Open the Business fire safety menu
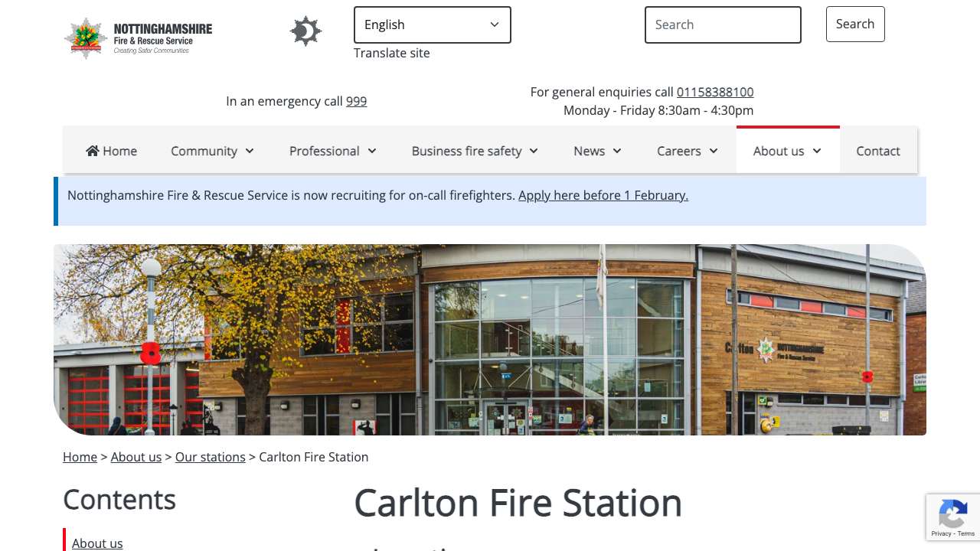 tap(475, 151)
